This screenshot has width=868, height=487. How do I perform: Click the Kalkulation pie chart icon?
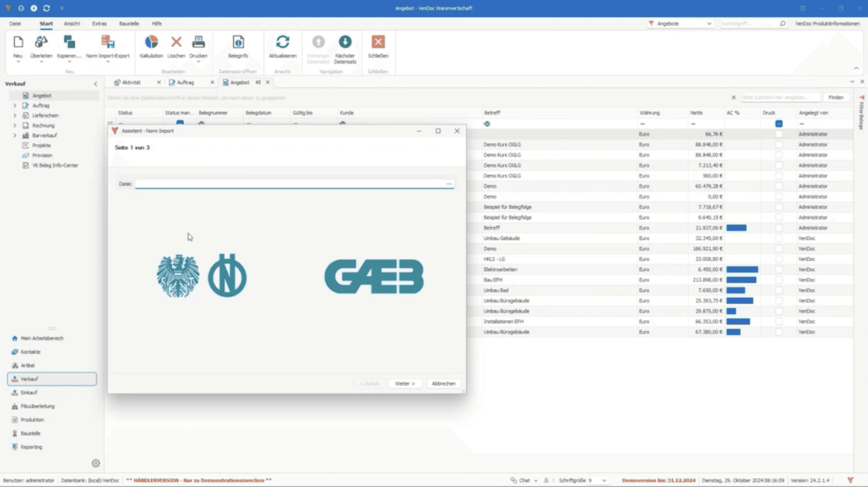[151, 42]
